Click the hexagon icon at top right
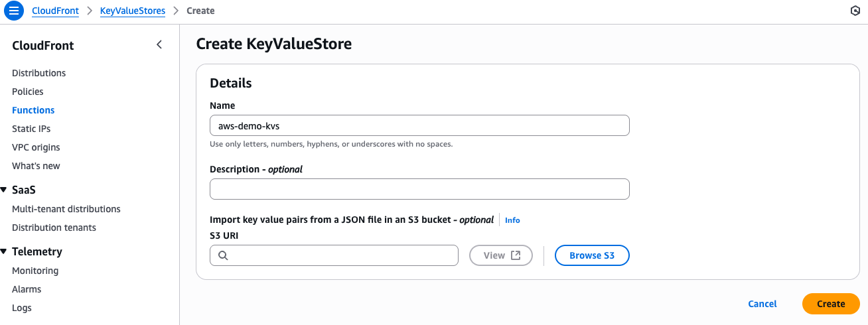The width and height of the screenshot is (868, 325). click(x=855, y=11)
